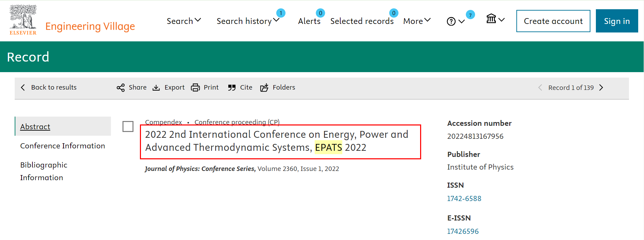This screenshot has width=644, height=240.
Task: Click the Export label
Action: (x=174, y=88)
